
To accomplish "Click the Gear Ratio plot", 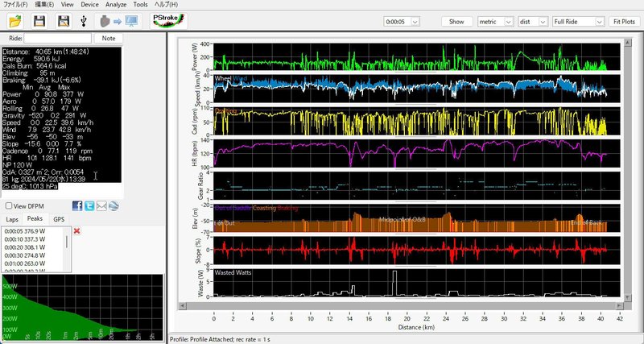I will pyautogui.click(x=417, y=185).
